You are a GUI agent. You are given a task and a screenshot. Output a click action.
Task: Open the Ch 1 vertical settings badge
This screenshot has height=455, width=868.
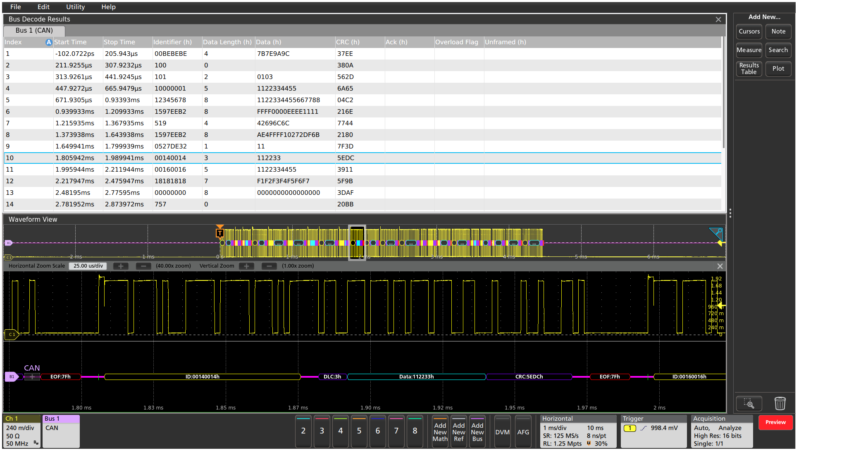21,431
